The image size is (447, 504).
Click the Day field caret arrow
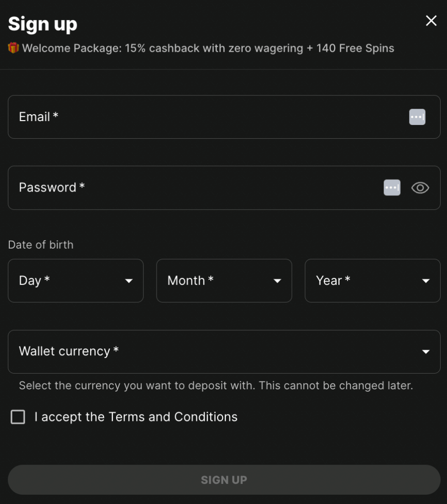click(128, 281)
